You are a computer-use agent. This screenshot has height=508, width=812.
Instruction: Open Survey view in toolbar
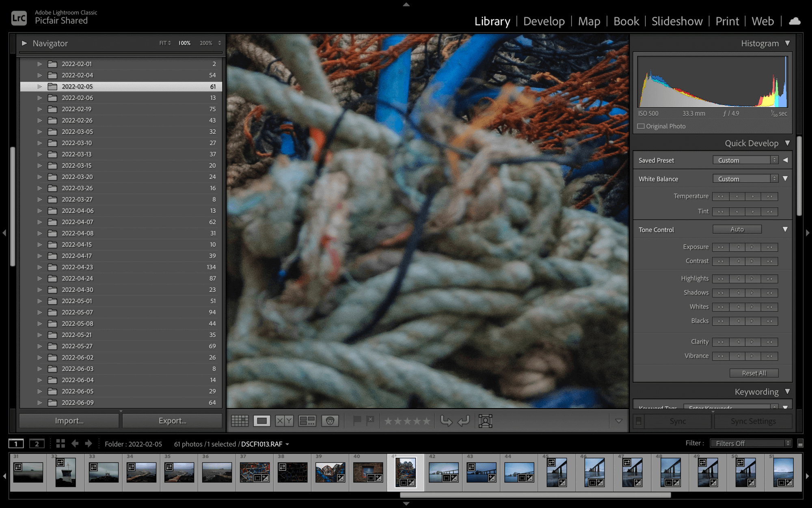click(307, 421)
